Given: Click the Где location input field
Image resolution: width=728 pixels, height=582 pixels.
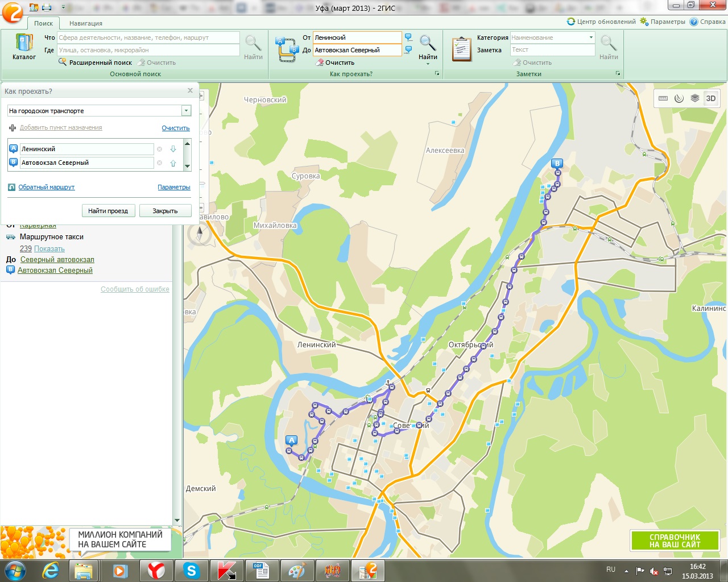Looking at the screenshot, I should click(148, 50).
